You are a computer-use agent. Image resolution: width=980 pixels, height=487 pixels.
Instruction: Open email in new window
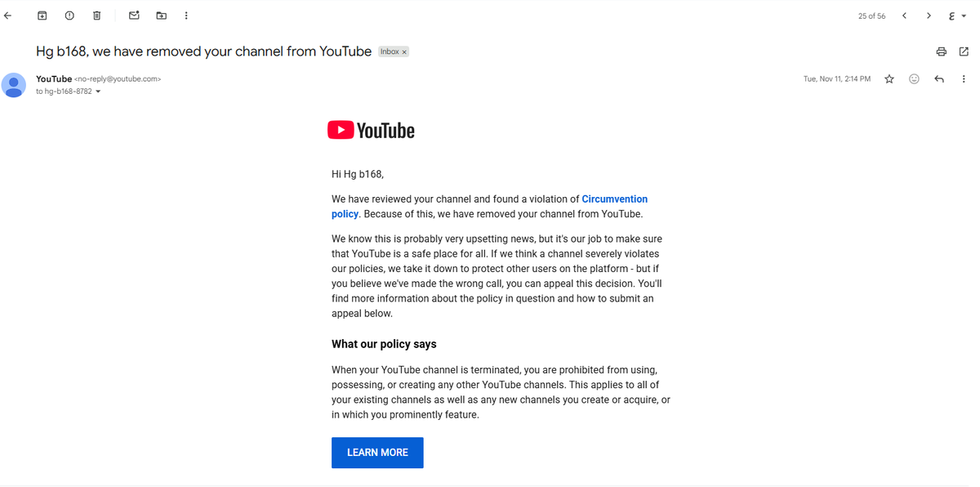coord(964,51)
